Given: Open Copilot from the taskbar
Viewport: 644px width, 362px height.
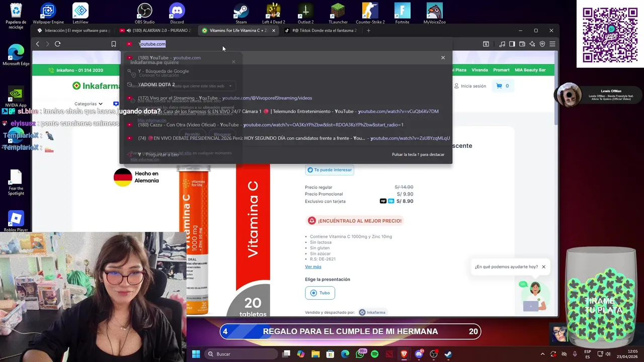Looking at the screenshot, I should (301, 354).
